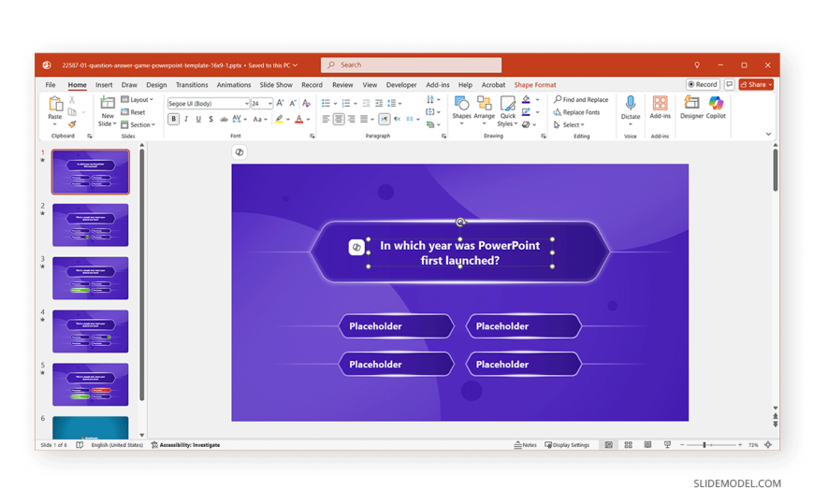Apply the red font color swatch
This screenshot has height=504, width=814.
pos(299,120)
